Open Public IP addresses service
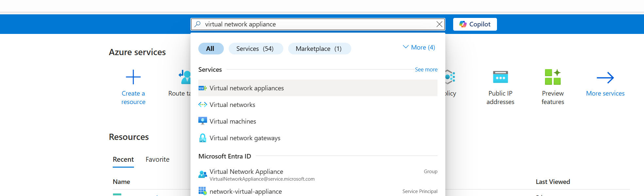This screenshot has width=644, height=196. 500,98
